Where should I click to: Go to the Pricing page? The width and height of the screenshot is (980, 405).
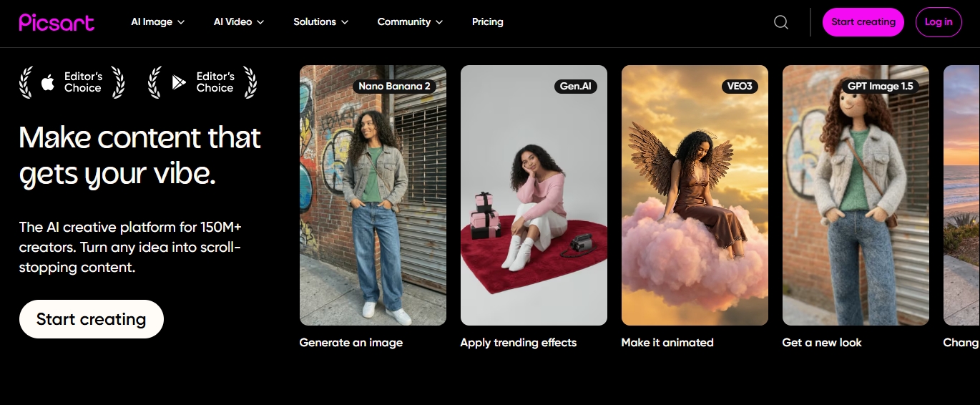click(x=488, y=22)
